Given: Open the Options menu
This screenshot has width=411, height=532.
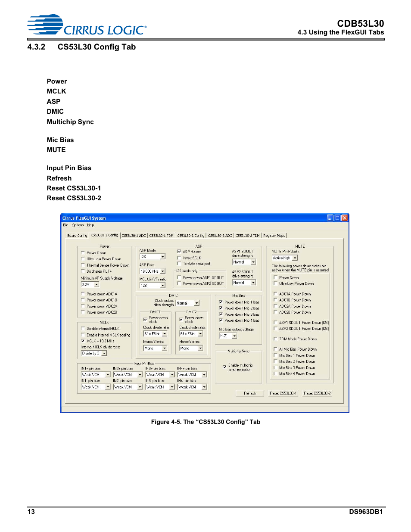Looking at the screenshot, I should [78, 225].
